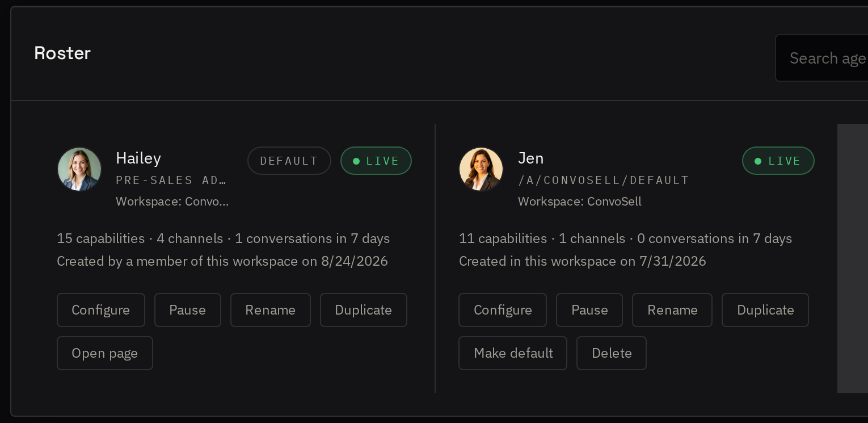
Task: Open Hailey's avatar photo
Action: (x=79, y=169)
